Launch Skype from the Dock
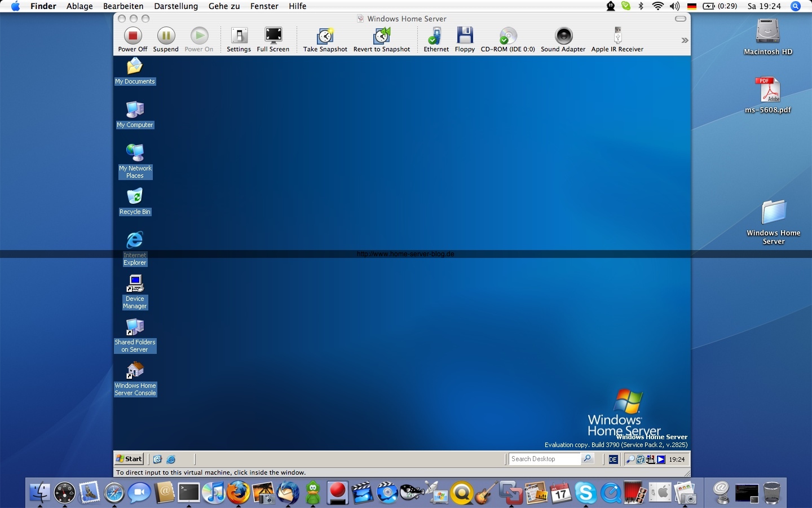812x508 pixels. [x=585, y=493]
